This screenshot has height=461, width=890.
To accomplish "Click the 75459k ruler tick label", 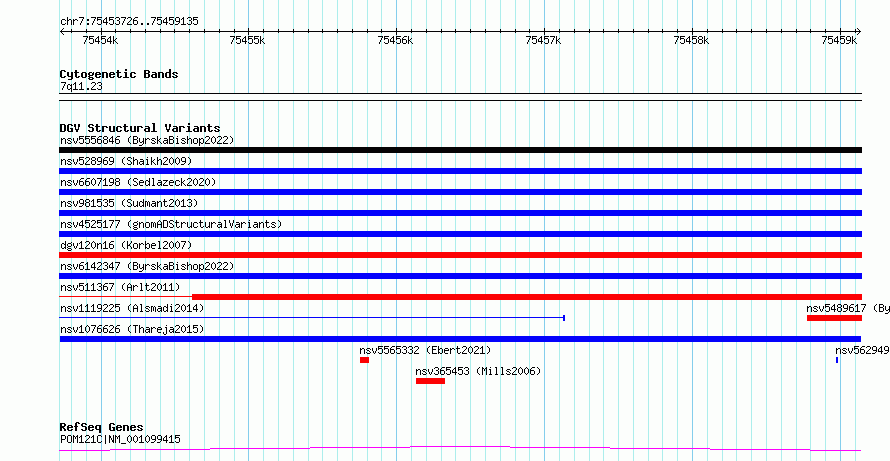I will pyautogui.click(x=839, y=40).
